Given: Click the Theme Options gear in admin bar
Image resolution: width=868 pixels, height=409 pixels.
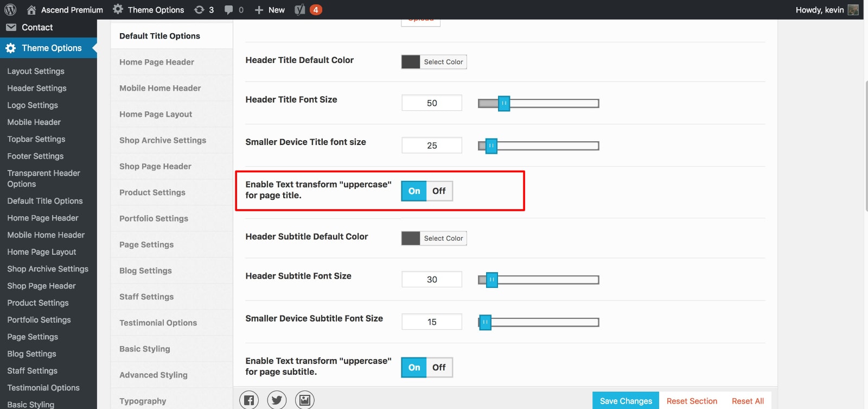Looking at the screenshot, I should [118, 9].
